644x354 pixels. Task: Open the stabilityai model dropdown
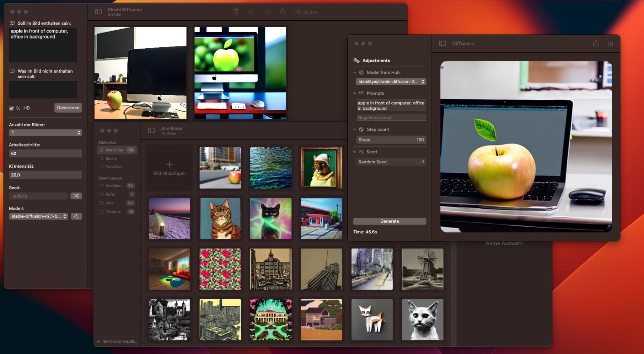click(x=391, y=82)
